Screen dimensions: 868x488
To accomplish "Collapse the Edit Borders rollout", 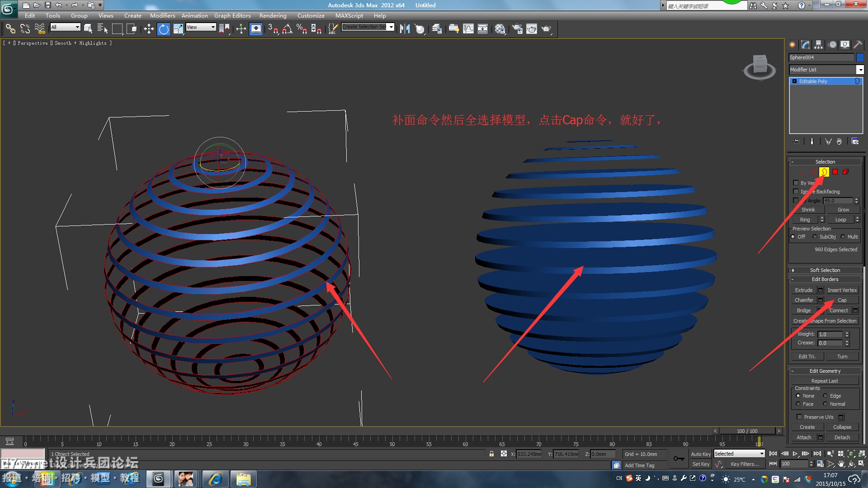I will 825,279.
